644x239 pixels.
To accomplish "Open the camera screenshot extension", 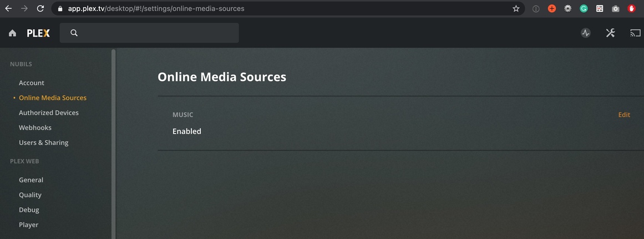I will pyautogui.click(x=615, y=9).
